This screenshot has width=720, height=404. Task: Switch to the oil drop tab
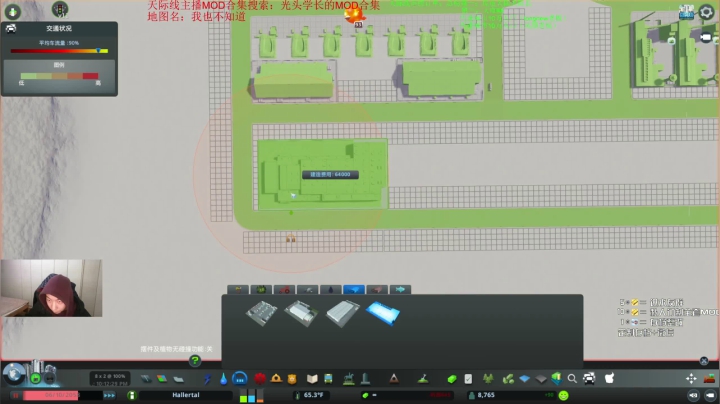click(331, 290)
